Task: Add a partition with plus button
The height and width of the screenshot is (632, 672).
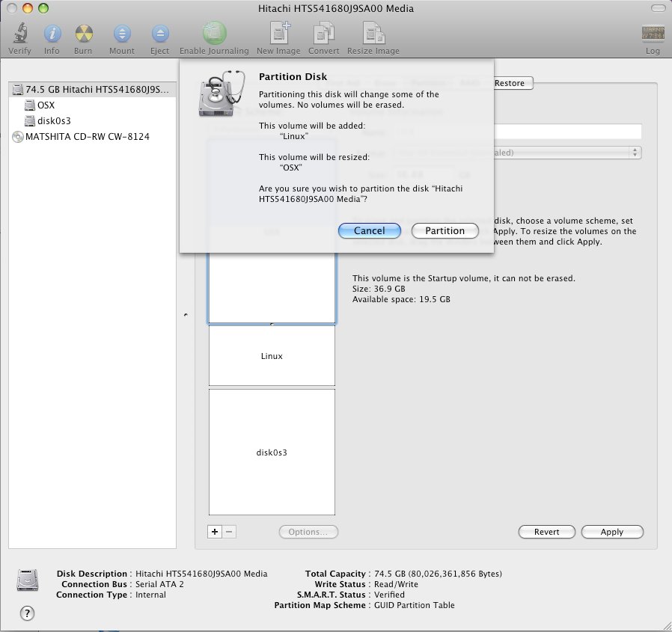Action: coord(214,532)
